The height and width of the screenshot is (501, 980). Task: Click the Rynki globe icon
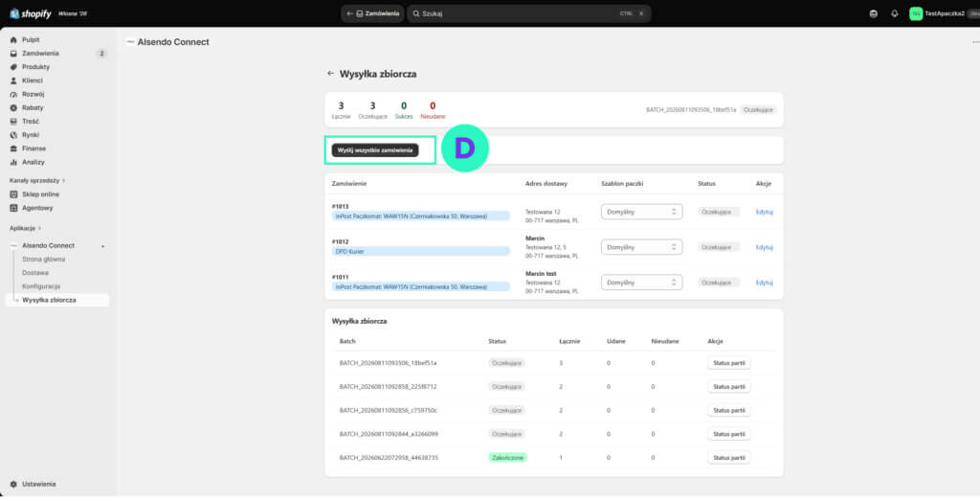click(13, 135)
